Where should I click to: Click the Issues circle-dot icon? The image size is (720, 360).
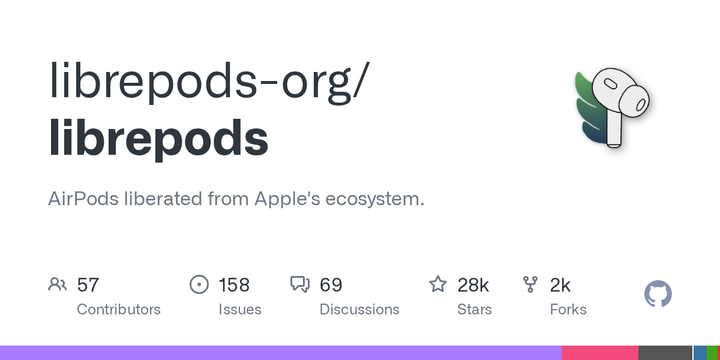[x=199, y=285]
